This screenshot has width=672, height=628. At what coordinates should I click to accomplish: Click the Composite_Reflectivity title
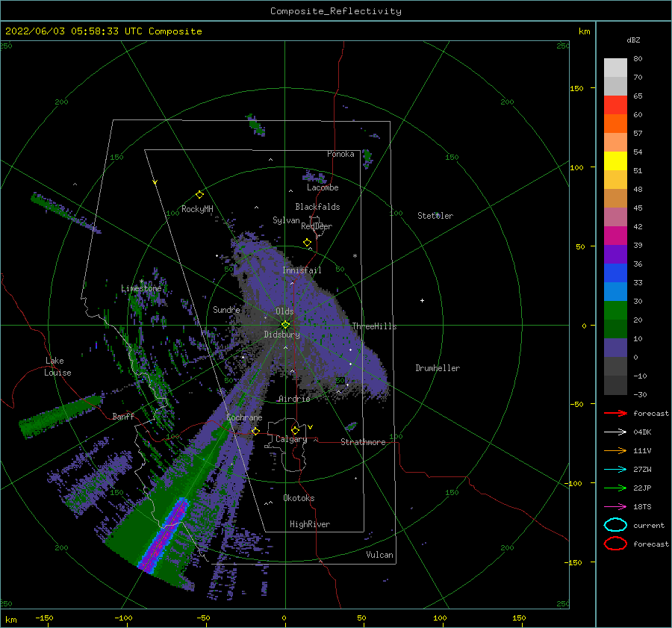335,11
